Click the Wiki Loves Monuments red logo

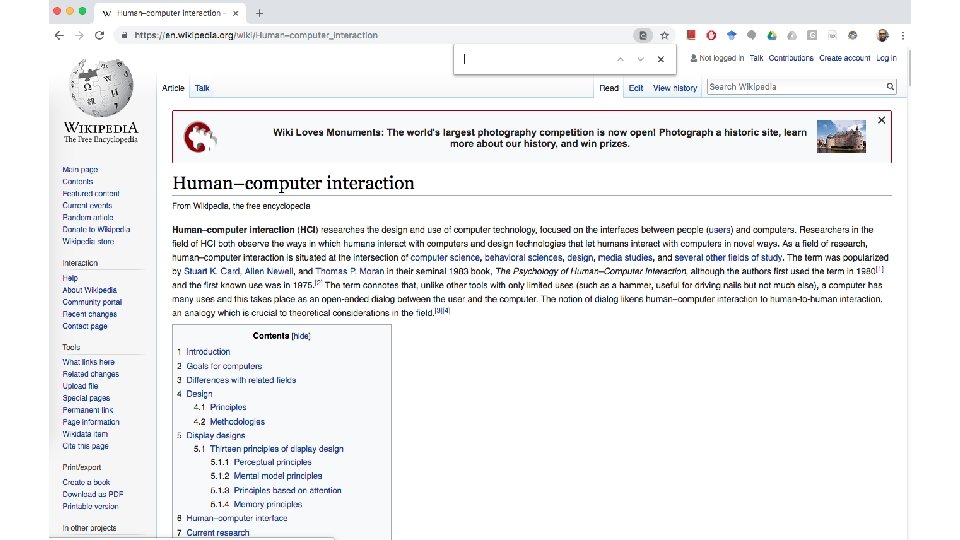200,137
